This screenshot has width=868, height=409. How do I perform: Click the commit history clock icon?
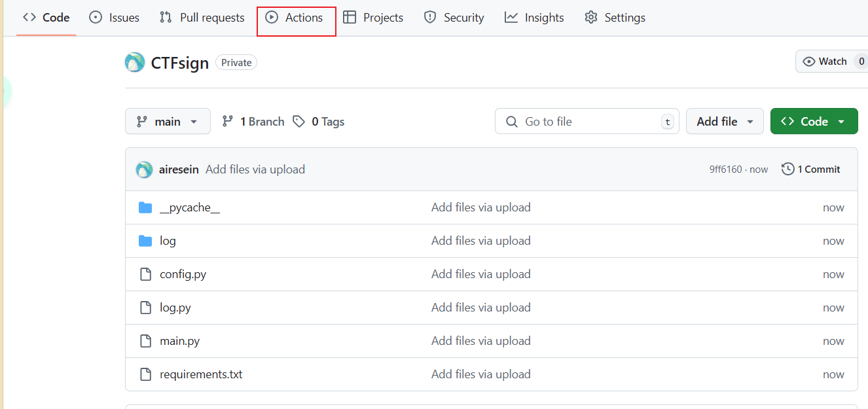[x=788, y=169]
